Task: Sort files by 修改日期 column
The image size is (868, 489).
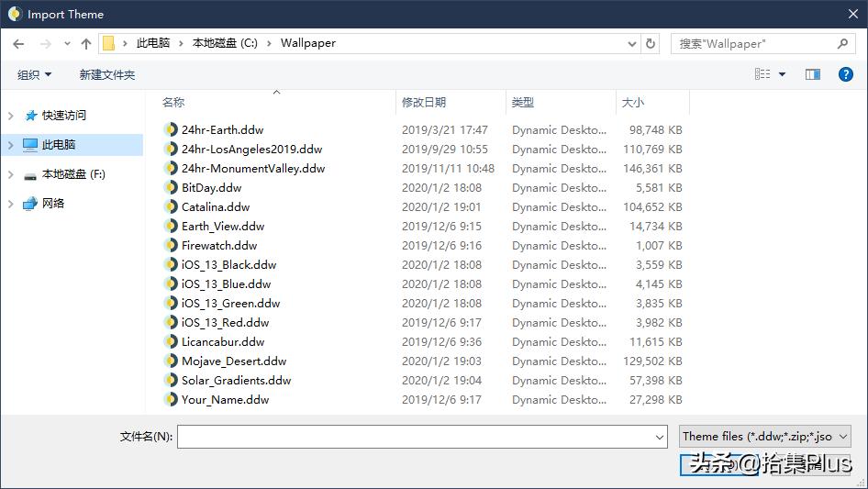Action: [424, 103]
